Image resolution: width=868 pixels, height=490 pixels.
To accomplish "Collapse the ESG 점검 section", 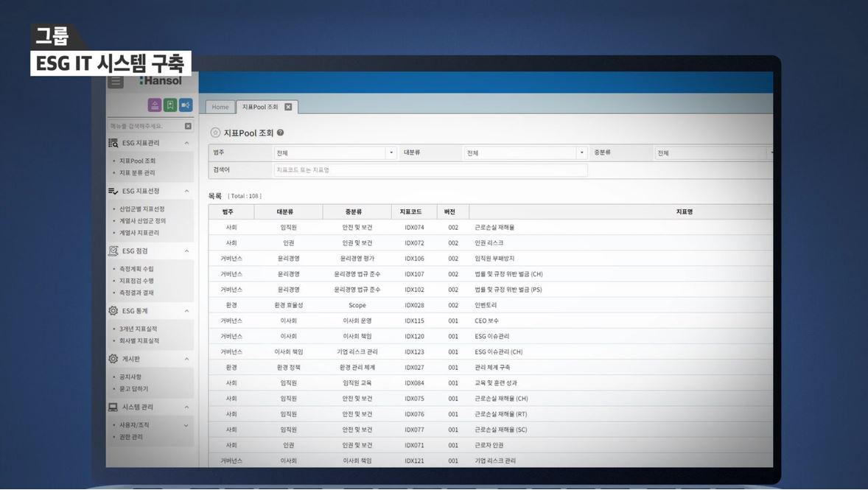I will point(186,251).
